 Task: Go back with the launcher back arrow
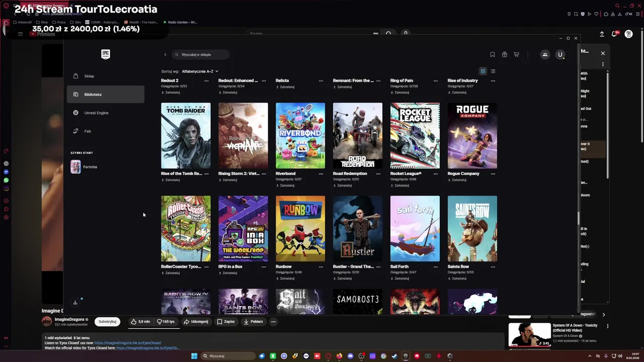[x=165, y=54]
